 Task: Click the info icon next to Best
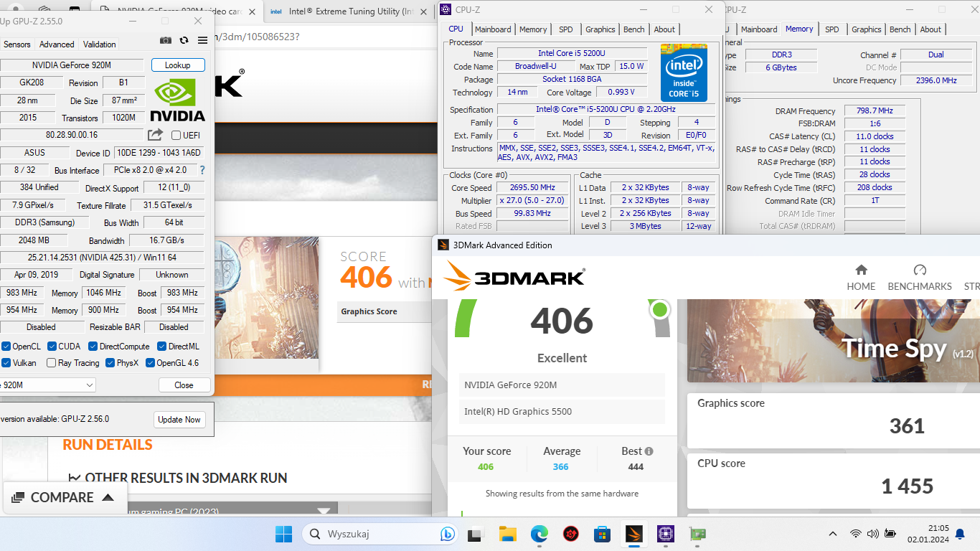[x=649, y=451]
